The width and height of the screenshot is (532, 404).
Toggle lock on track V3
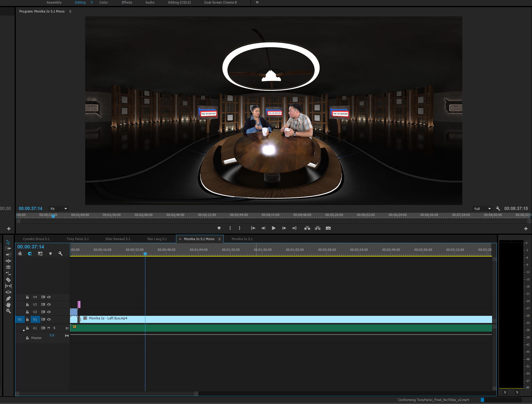[27, 304]
